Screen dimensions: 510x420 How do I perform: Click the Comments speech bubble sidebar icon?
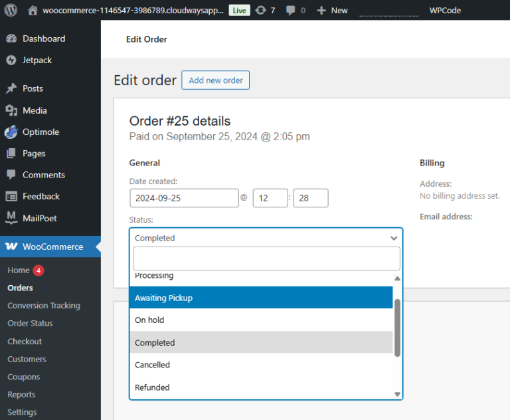pyautogui.click(x=11, y=175)
